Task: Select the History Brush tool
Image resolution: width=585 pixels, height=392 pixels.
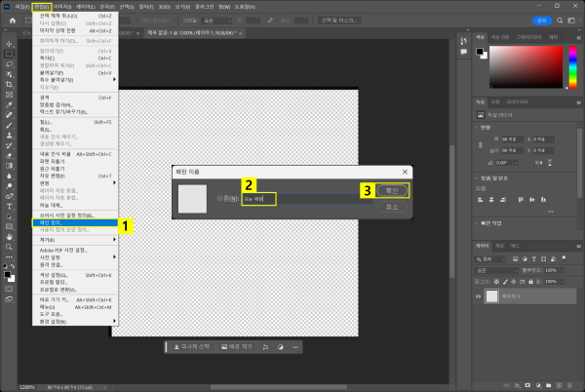Action: coord(9,145)
